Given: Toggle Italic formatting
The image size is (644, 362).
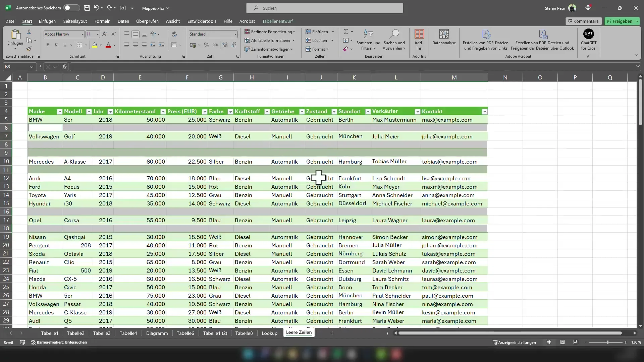Looking at the screenshot, I should point(56,45).
